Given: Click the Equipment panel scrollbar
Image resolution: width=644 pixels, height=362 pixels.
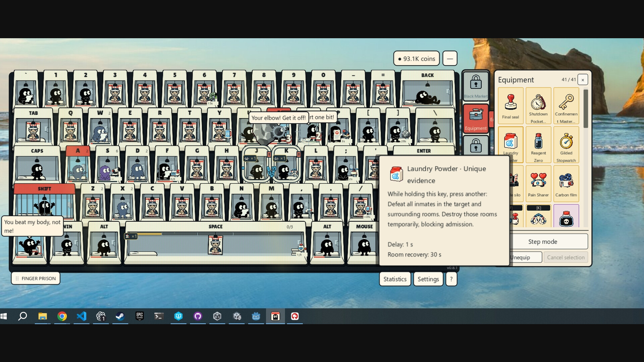Looking at the screenshot, I should click(x=586, y=109).
